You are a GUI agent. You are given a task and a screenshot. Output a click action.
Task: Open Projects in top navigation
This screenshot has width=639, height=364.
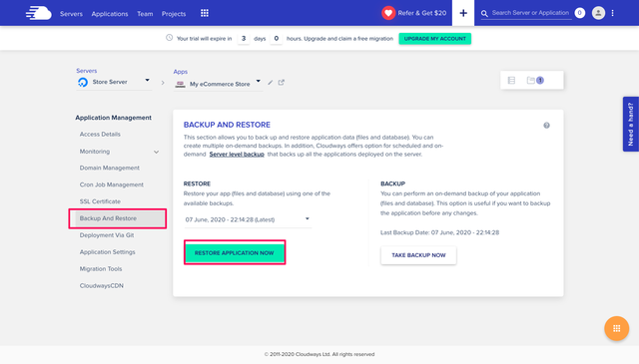click(x=174, y=14)
